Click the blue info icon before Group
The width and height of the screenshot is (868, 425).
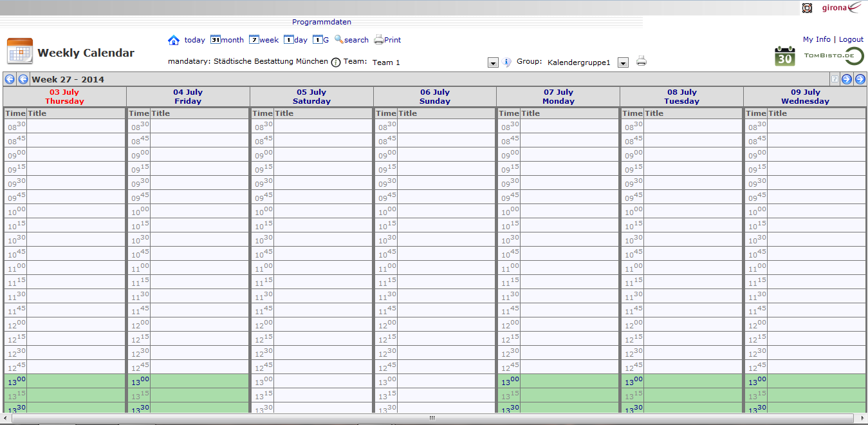[x=507, y=62]
